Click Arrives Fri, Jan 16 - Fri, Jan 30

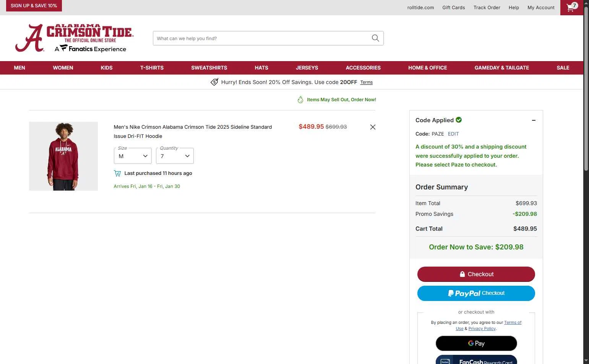147,186
